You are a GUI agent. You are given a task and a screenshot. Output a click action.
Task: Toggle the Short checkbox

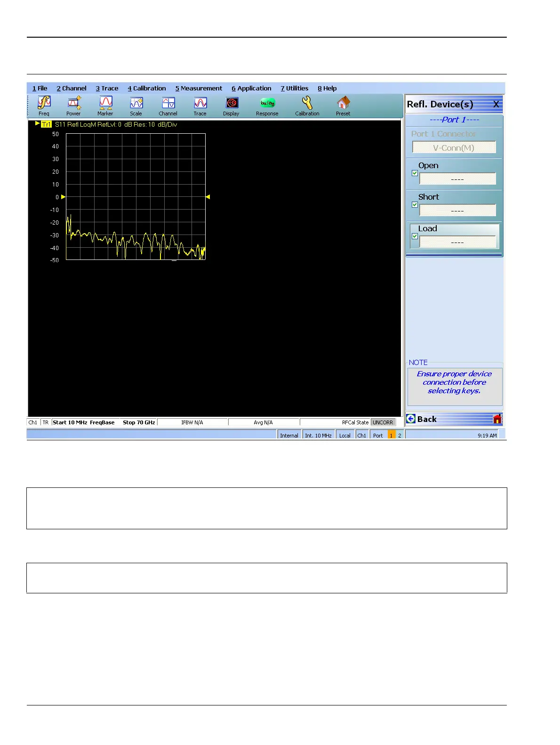click(415, 204)
